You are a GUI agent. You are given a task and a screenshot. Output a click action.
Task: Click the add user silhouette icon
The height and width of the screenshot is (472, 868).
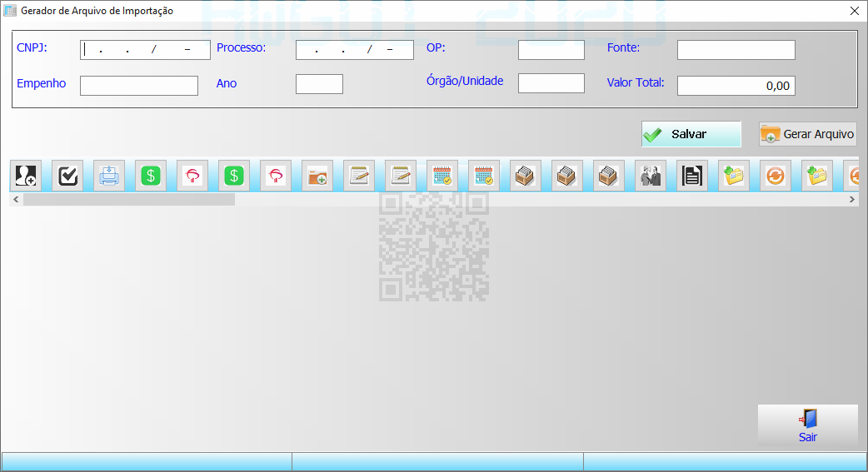tap(26, 176)
